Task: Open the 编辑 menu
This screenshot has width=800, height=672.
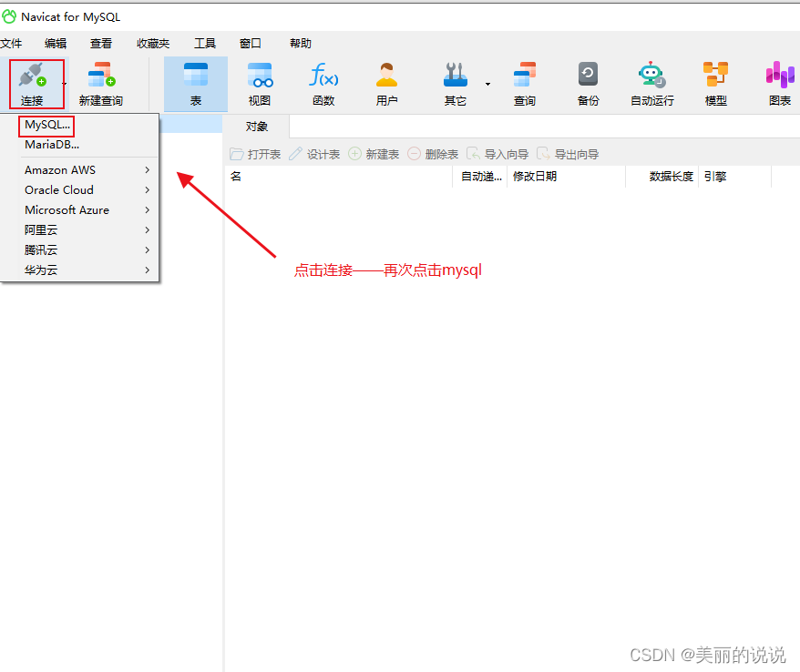Action: [56, 44]
